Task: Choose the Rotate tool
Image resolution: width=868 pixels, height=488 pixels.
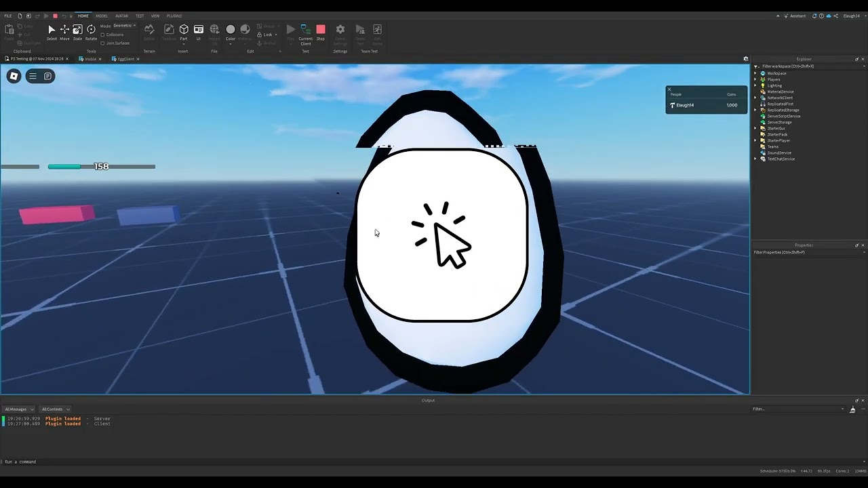Action: (x=91, y=30)
